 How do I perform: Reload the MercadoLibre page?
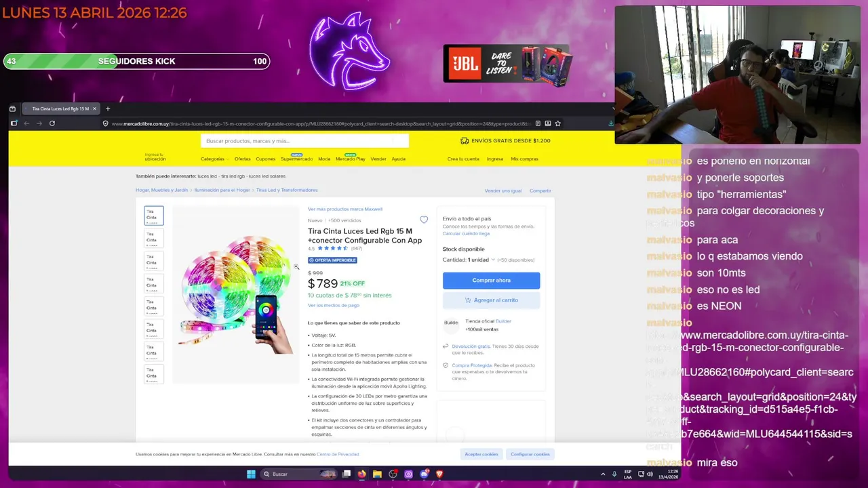52,123
